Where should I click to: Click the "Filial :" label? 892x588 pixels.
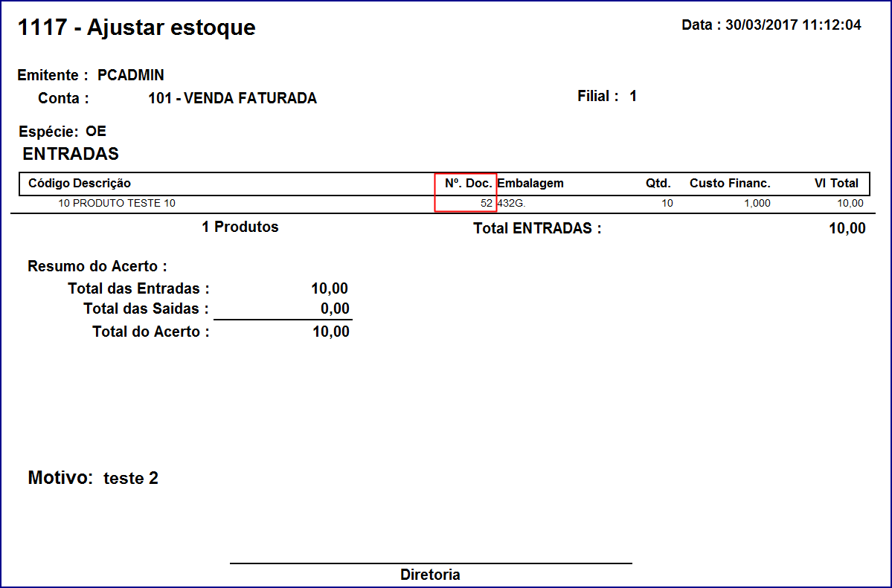tap(598, 96)
